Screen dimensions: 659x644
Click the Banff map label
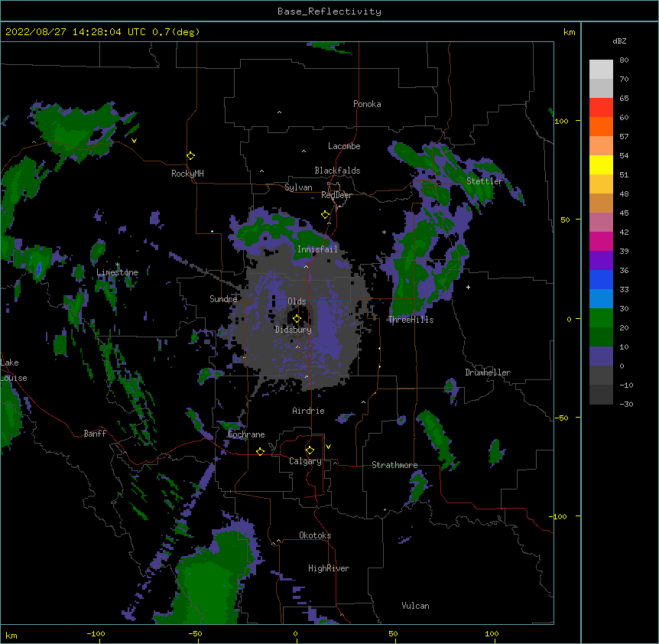pos(95,434)
